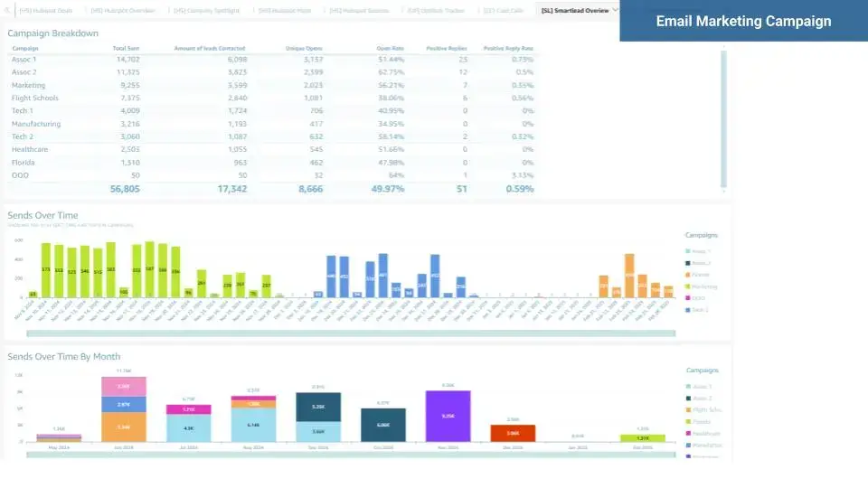The image size is (868, 488).
Task: Open the dropdown arrow beside Smartlead Overview tab
Action: click(x=616, y=10)
